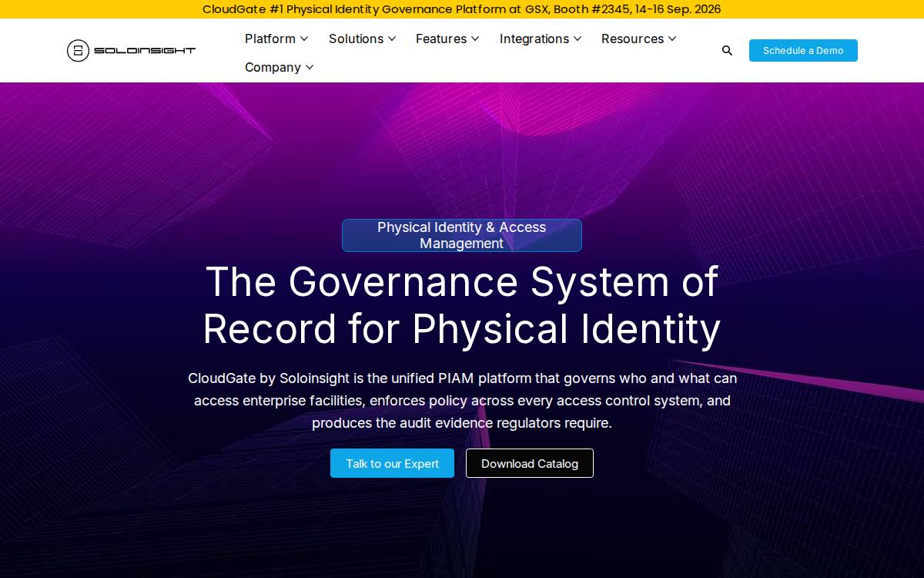Click the Governance System of Record headline
Image resolution: width=924 pixels, height=578 pixels.
[x=462, y=304]
